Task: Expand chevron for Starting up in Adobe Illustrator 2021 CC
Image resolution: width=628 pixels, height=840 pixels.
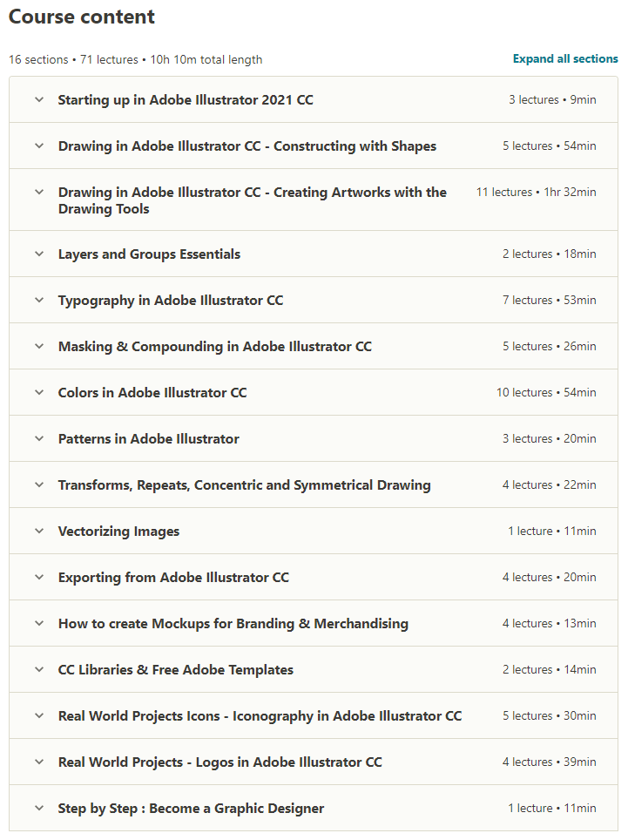Action: tap(39, 99)
